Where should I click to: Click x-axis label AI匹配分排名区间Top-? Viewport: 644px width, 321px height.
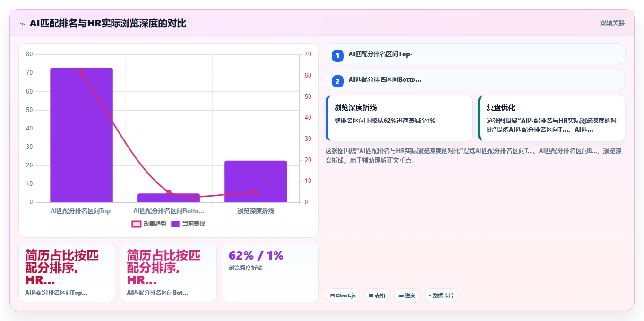pyautogui.click(x=82, y=211)
